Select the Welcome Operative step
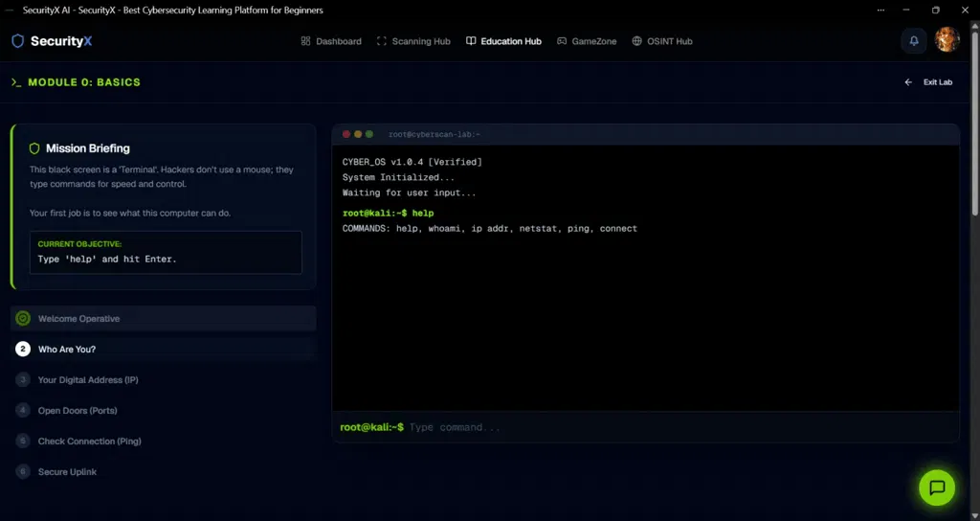Screen dimensions: 980x521 (x=163, y=318)
